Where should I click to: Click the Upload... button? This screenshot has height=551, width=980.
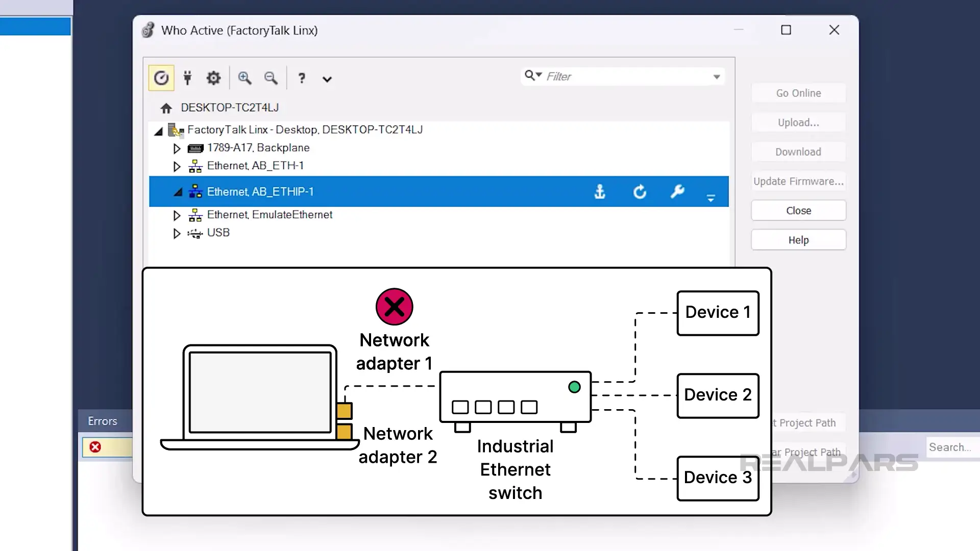(x=798, y=122)
